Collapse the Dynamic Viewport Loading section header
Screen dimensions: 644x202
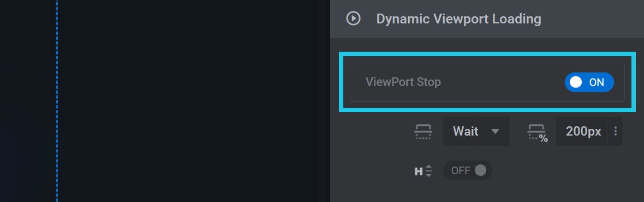(x=487, y=19)
